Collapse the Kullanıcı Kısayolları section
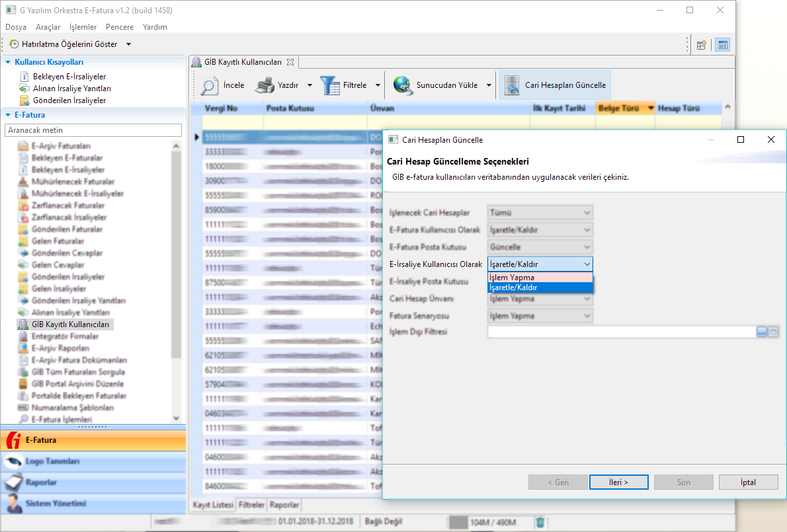 9,62
